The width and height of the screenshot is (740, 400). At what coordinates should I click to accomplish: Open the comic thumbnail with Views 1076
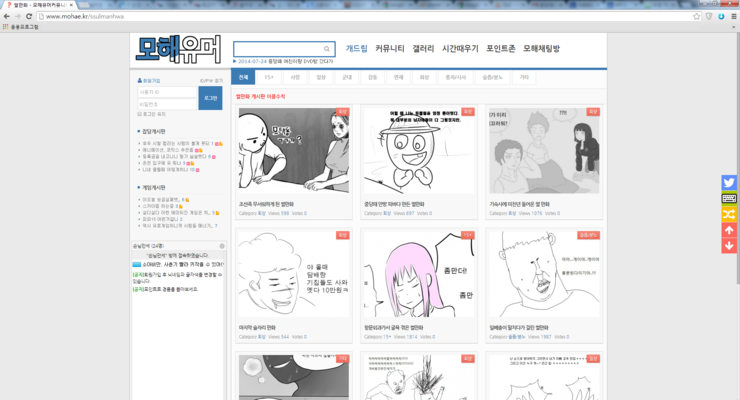[x=544, y=150]
